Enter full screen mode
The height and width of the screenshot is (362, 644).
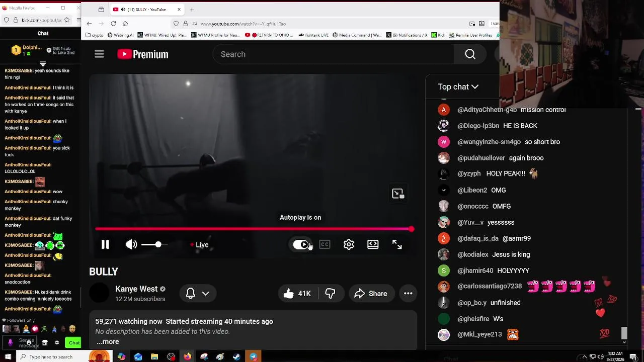(397, 245)
